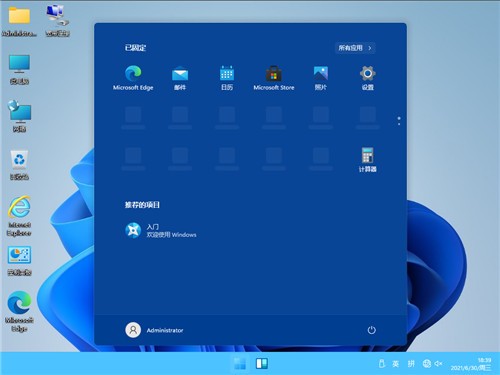The height and width of the screenshot is (375, 500).
Task: Select the Internet Explorer desktop icon
Action: [19, 216]
